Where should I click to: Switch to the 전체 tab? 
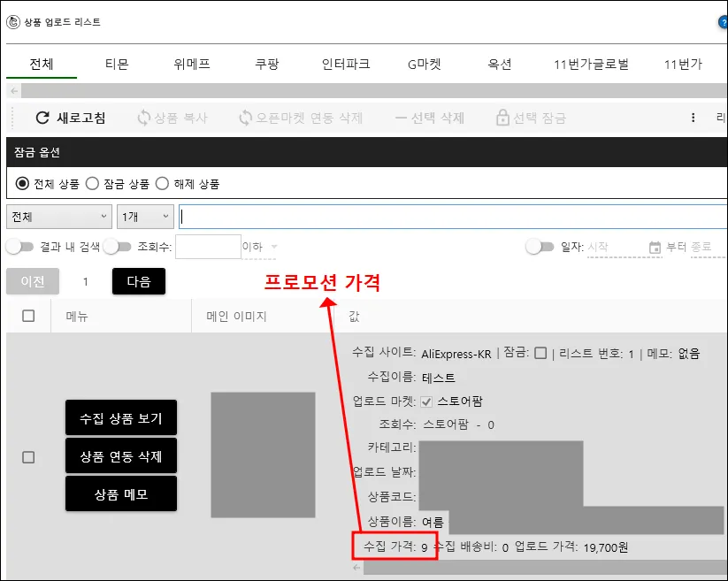click(42, 64)
